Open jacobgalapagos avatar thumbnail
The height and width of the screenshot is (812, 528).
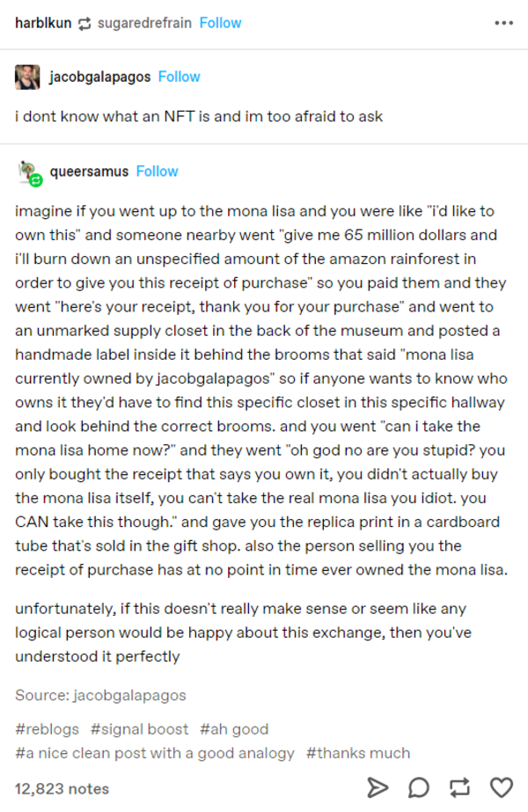pos(27,77)
